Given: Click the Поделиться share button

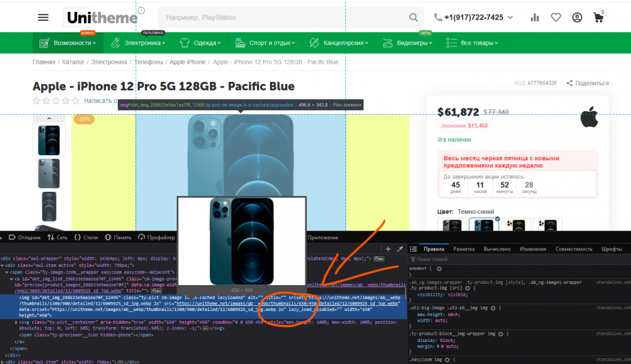Looking at the screenshot, I should [587, 83].
